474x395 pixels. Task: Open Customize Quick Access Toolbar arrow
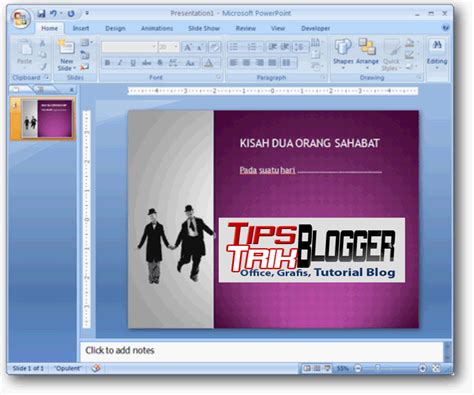pos(87,13)
